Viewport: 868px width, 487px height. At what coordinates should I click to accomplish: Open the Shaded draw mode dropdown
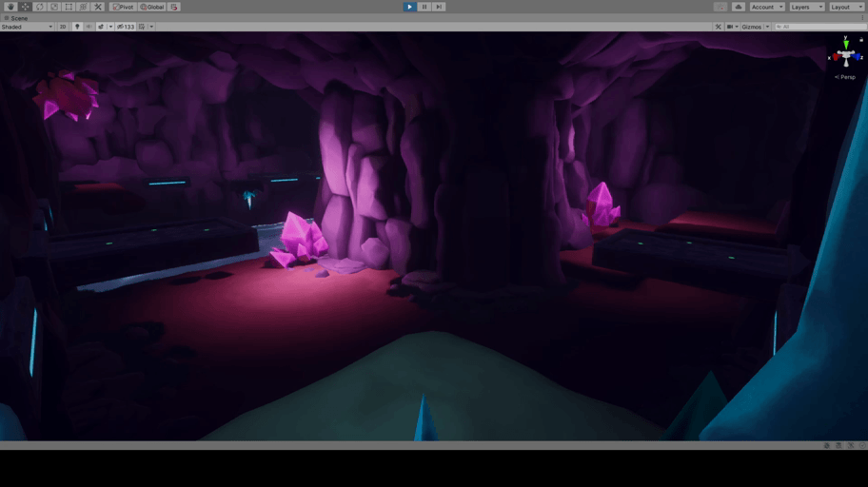pyautogui.click(x=27, y=27)
